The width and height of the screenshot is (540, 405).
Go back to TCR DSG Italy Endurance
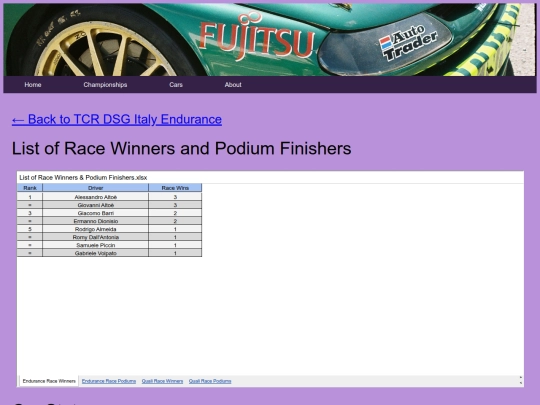117,120
